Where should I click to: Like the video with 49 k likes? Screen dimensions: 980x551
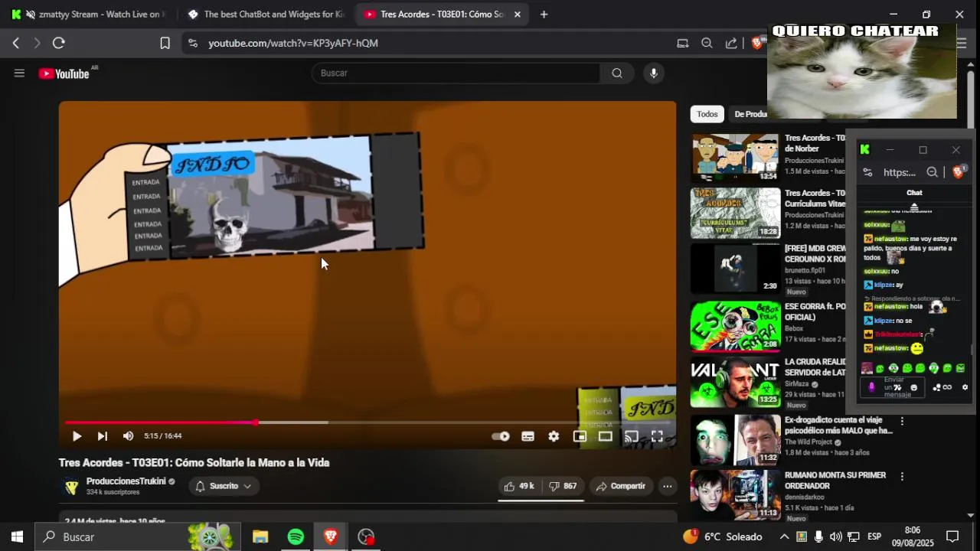point(519,486)
